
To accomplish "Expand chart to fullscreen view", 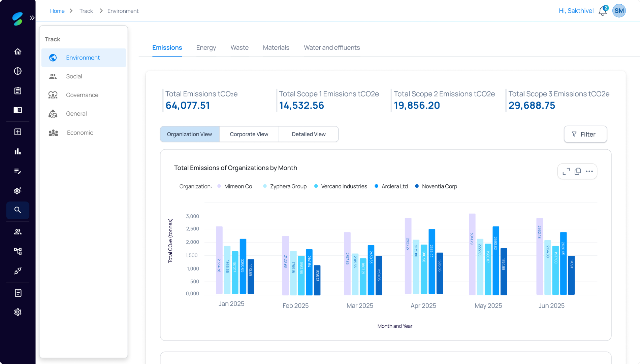I will (x=566, y=172).
